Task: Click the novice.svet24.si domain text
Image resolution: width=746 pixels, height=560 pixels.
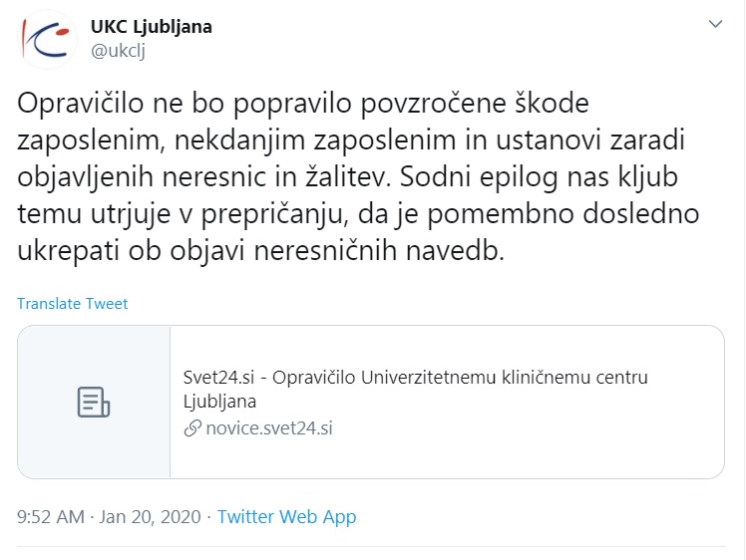Action: (x=269, y=428)
